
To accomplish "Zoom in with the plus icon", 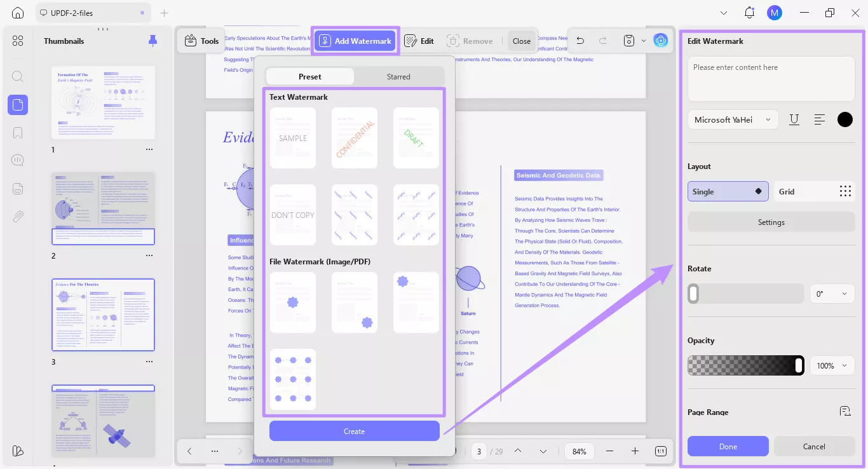I will (635, 451).
